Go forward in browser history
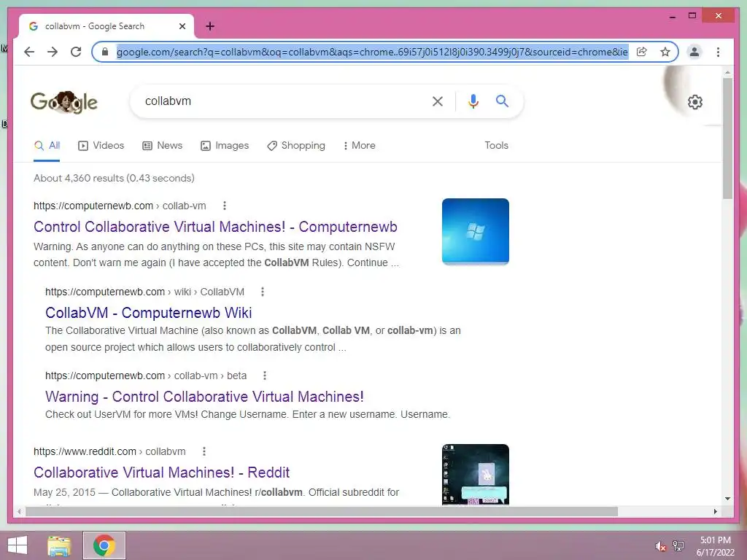 tap(53, 52)
